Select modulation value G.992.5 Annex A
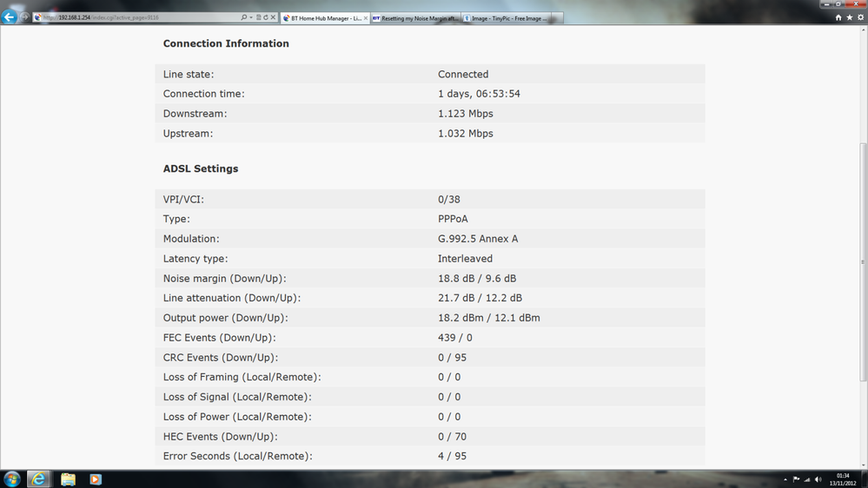Screen dimensions: 868x488 (x=478, y=239)
